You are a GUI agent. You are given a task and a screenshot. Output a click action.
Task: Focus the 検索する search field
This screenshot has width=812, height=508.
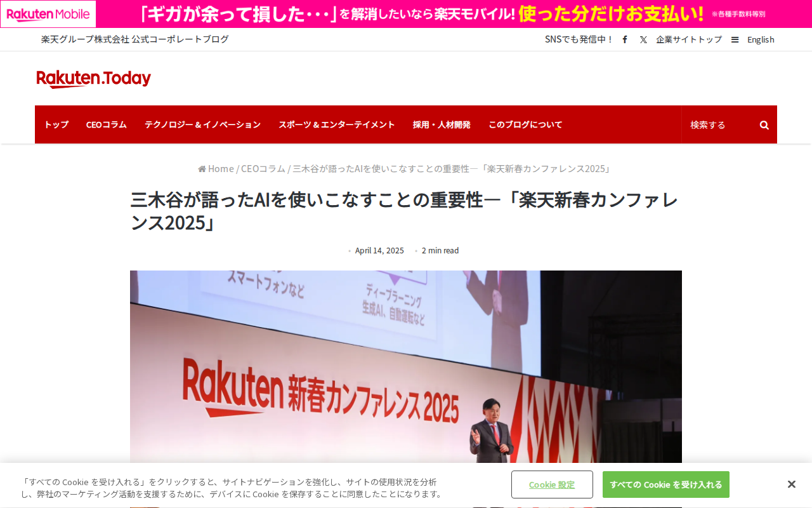pos(720,125)
